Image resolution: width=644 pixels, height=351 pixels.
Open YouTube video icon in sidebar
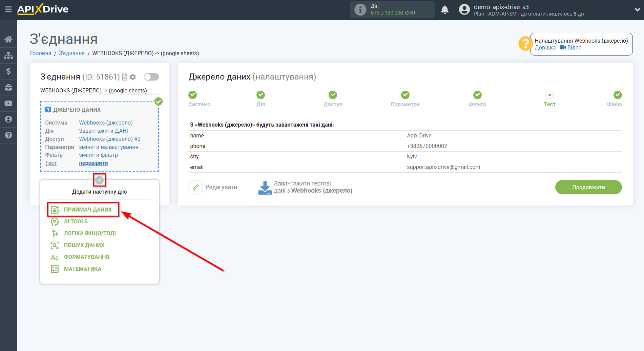click(x=8, y=103)
